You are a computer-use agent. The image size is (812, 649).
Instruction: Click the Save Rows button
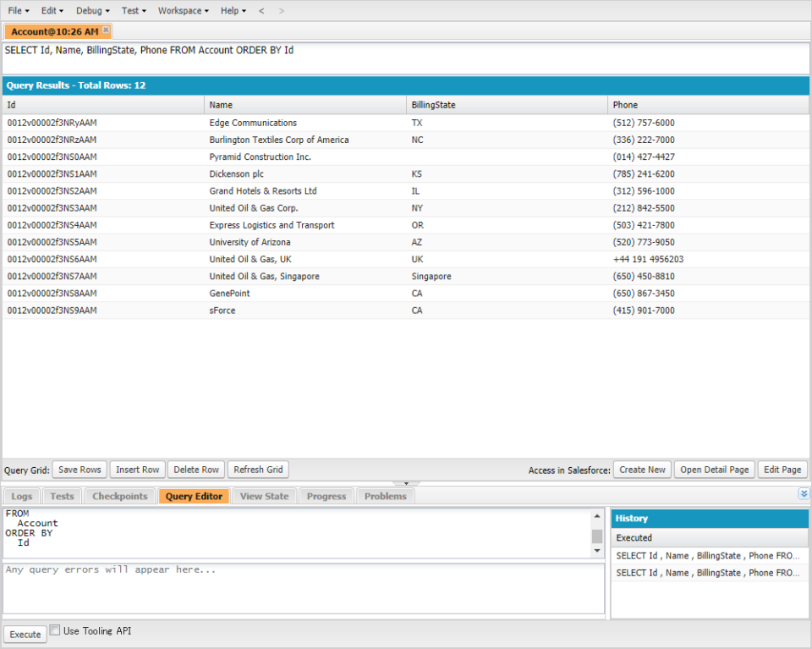[x=80, y=470]
